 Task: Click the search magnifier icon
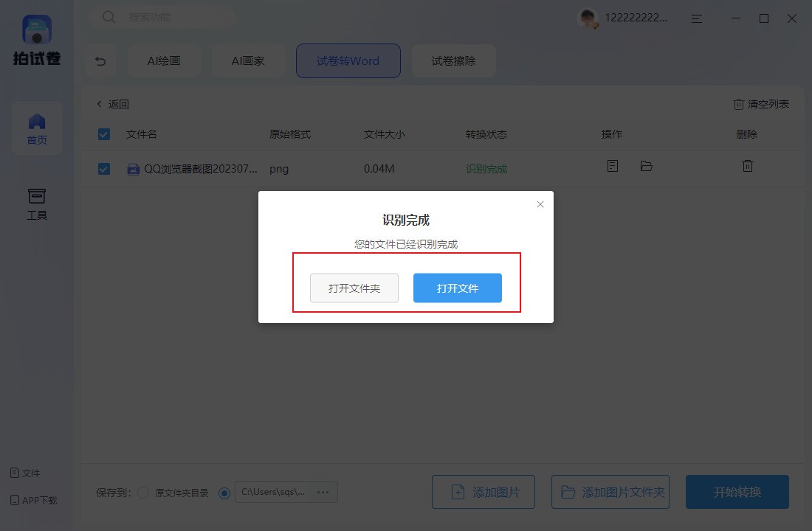108,16
